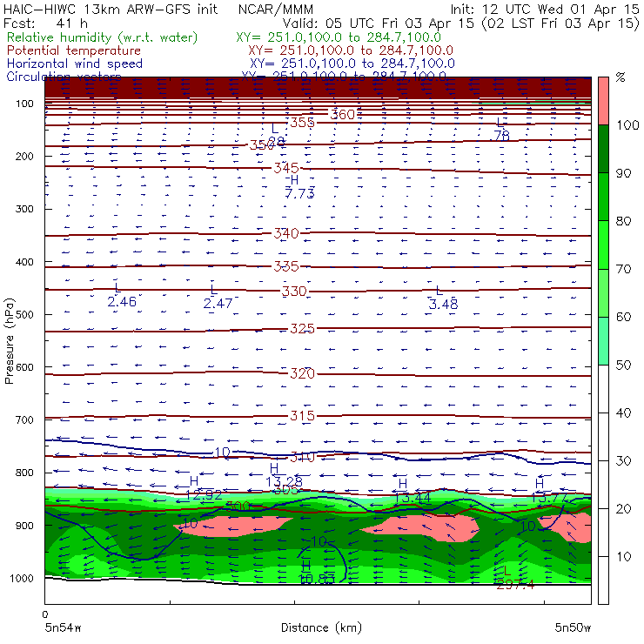
Task: Click the pink color bar segment above 100%
Action: tap(603, 101)
